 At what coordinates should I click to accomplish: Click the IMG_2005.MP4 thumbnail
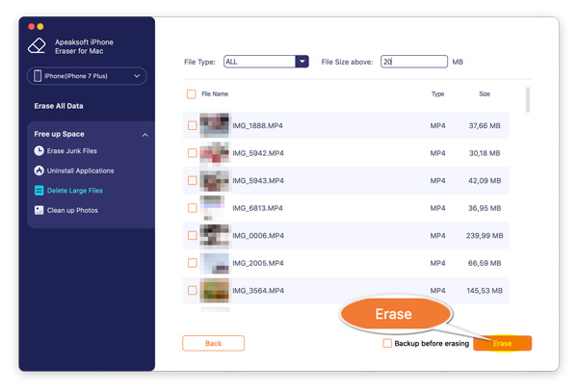tap(215, 263)
